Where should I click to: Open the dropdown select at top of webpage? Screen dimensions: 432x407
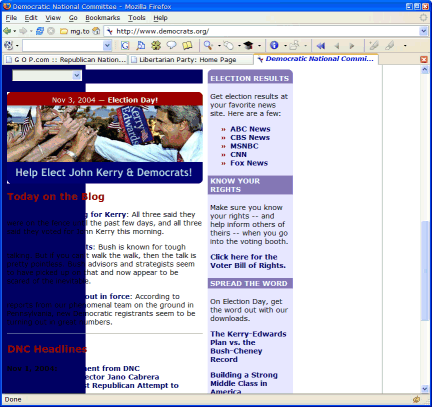(47, 75)
